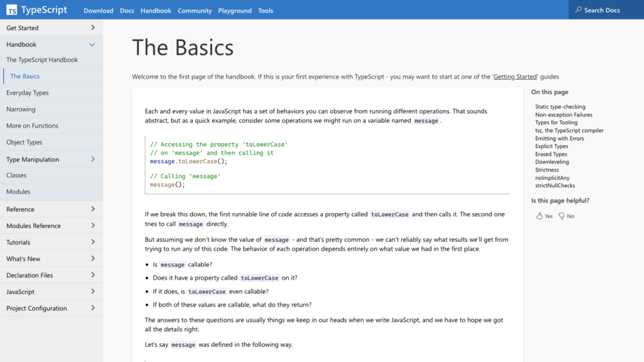
Task: Jump to Emitting with Errors section
Action: 559,138
